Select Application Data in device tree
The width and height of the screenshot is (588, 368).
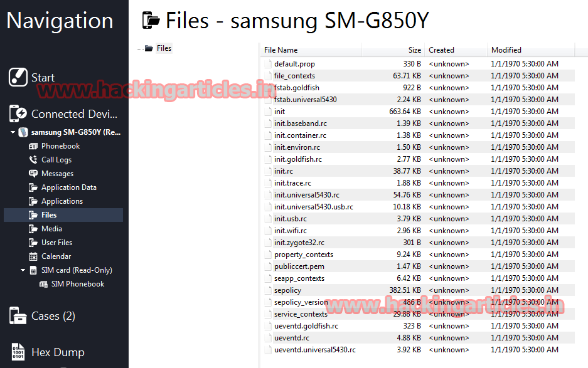[x=69, y=187]
